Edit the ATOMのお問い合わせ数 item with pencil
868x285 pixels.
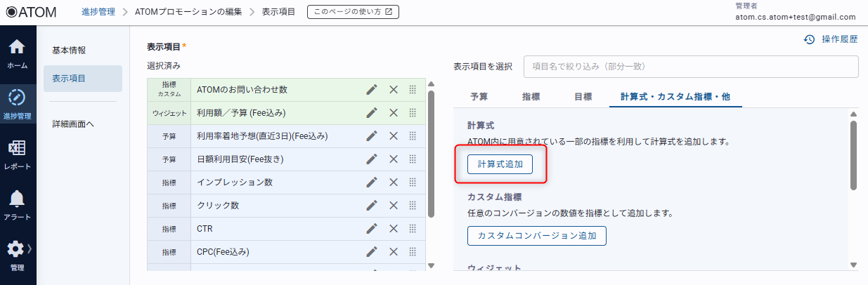(372, 89)
